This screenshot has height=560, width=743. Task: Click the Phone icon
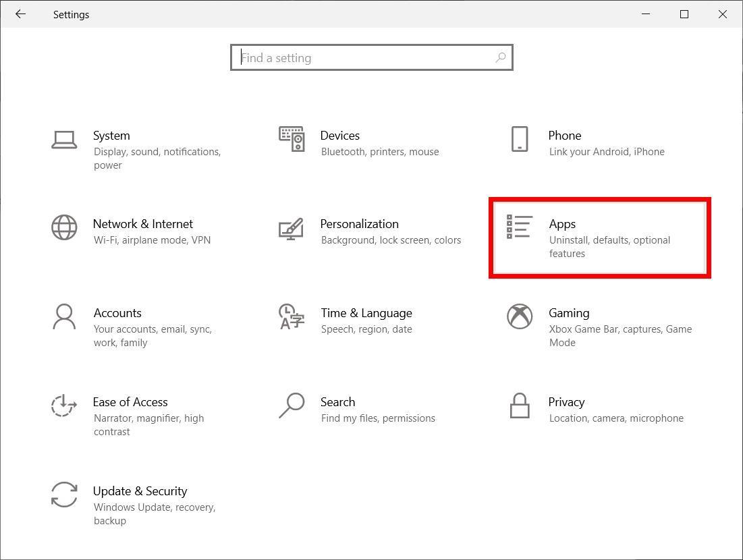tap(520, 139)
